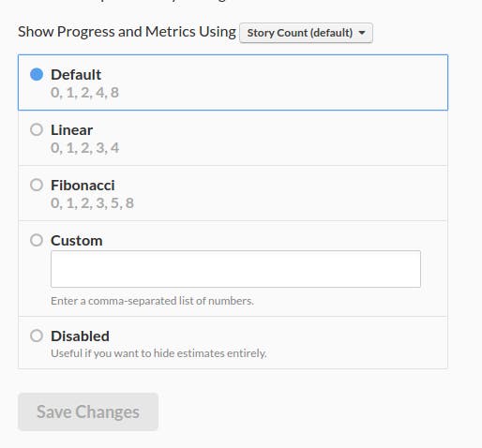Select the Linear radio button
Viewport: 482px width, 448px height.
pos(37,129)
